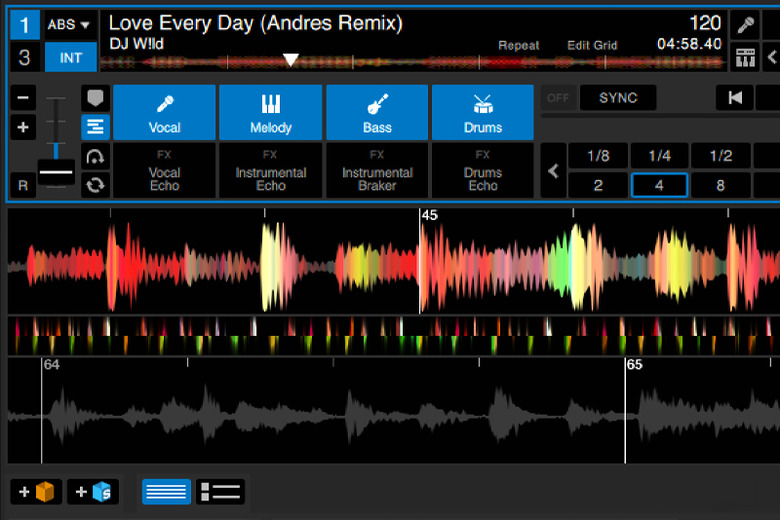
Task: Toggle the Melody stem pad
Action: pyautogui.click(x=270, y=112)
